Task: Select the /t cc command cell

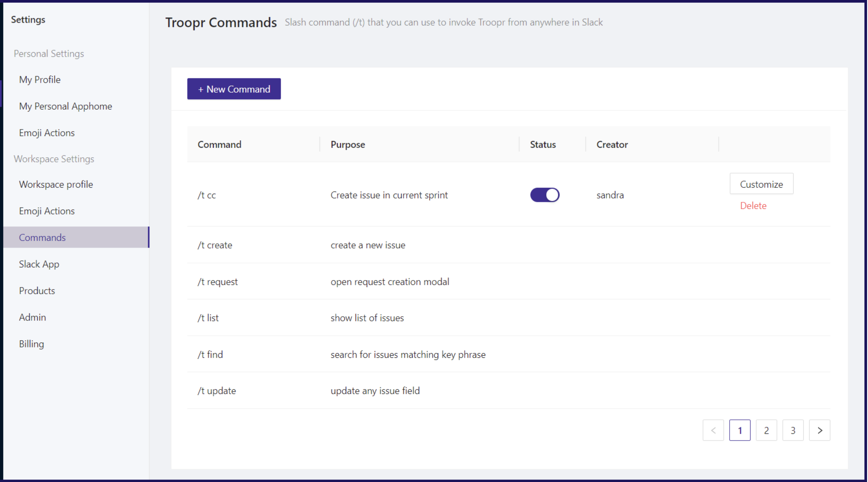Action: point(206,195)
